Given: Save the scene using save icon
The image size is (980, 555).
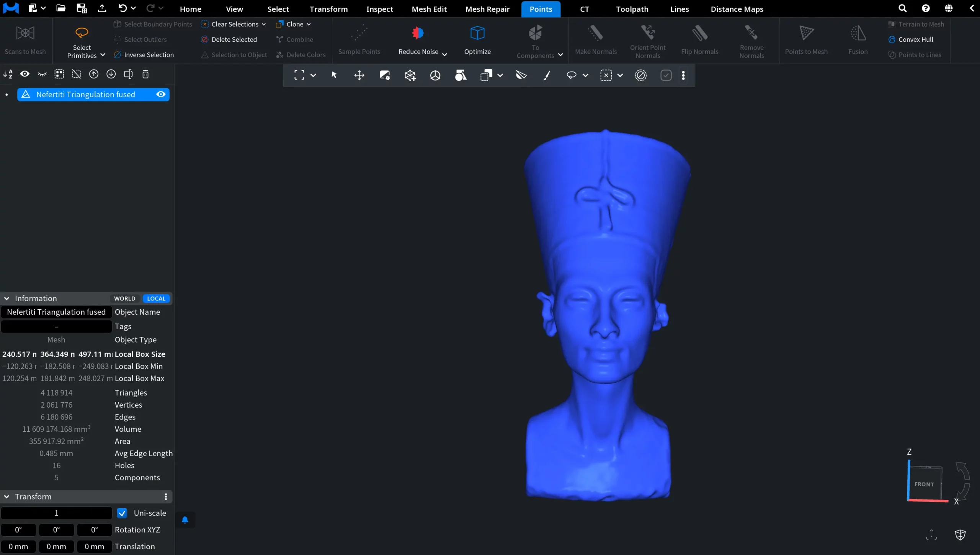Looking at the screenshot, I should coord(82,8).
